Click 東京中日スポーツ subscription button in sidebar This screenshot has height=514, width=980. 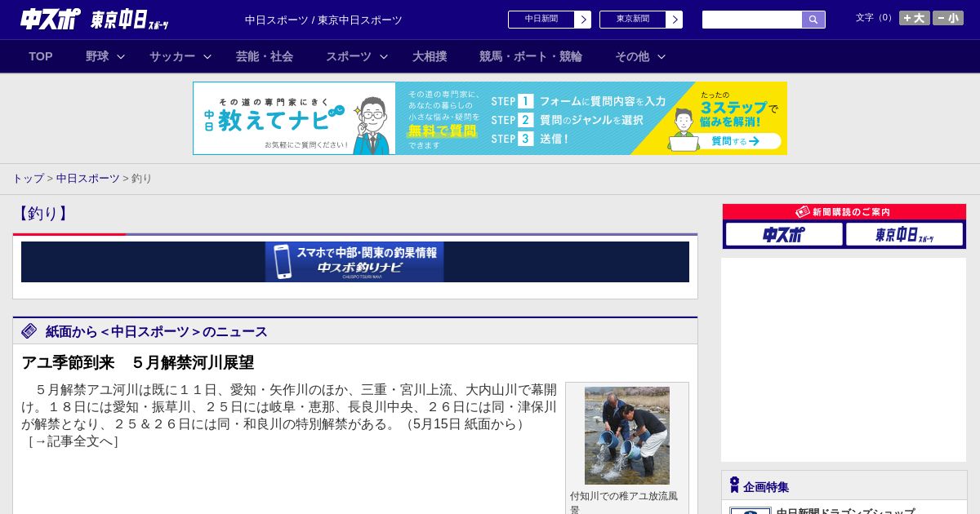(905, 234)
